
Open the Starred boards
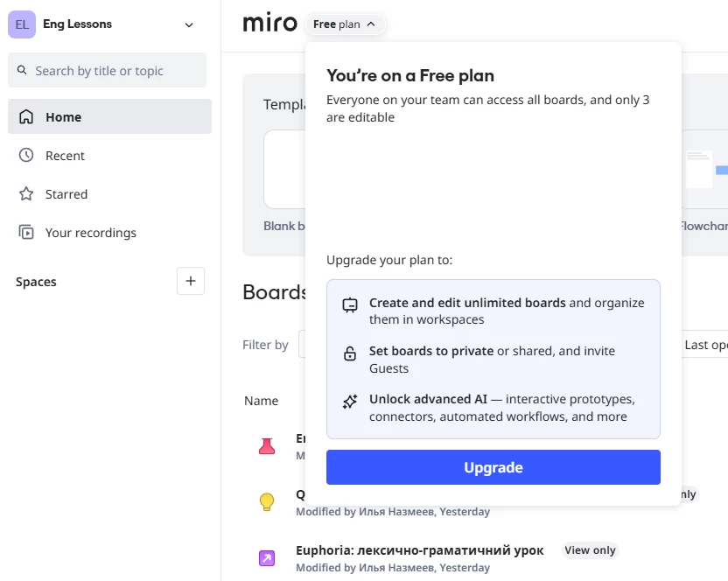coord(109,194)
